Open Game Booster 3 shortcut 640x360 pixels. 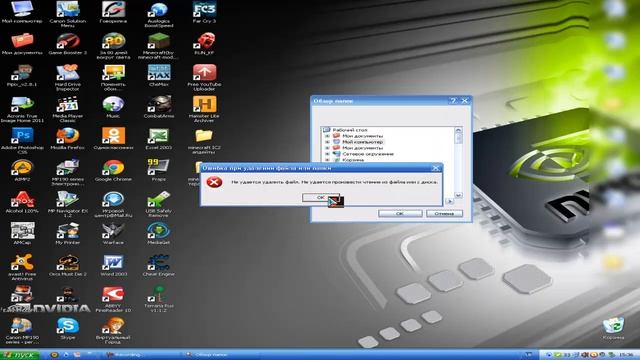point(68,44)
